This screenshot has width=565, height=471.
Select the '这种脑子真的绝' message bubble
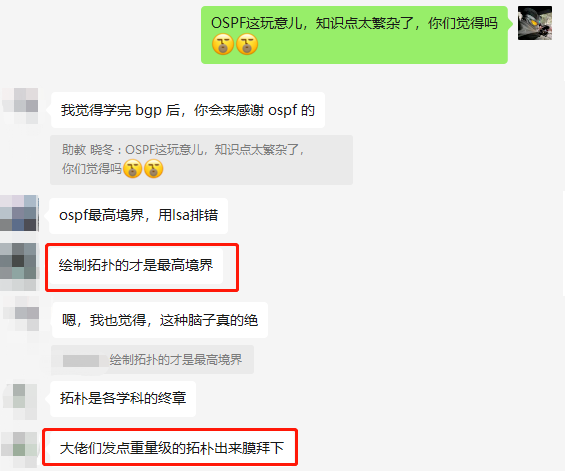click(160, 320)
